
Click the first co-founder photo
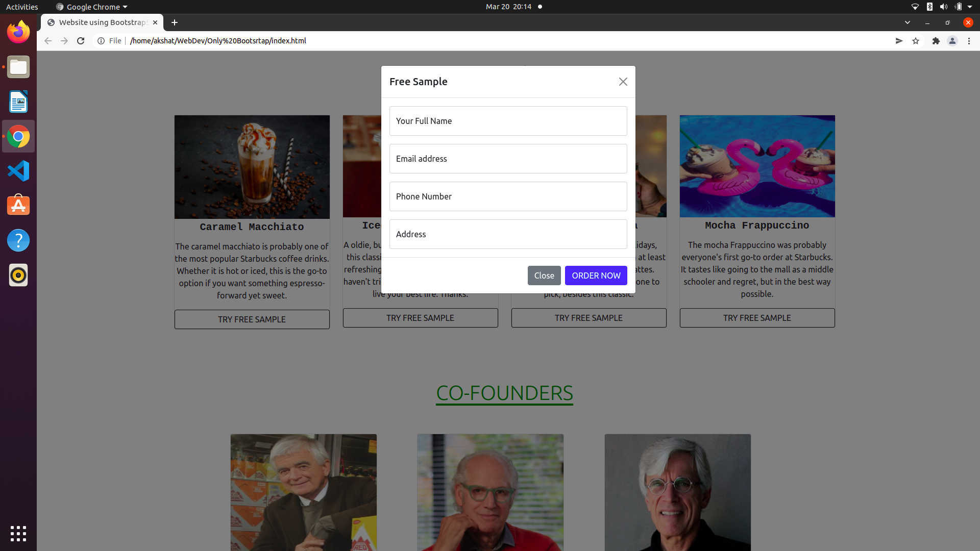click(x=304, y=492)
